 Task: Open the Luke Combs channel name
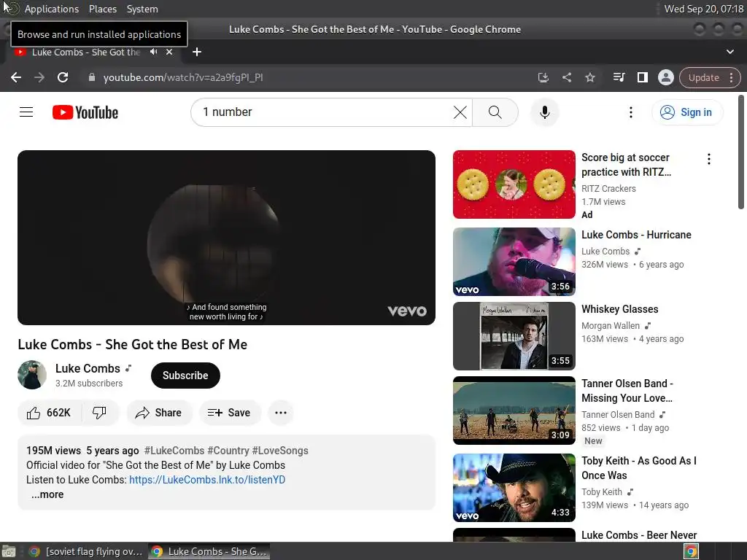click(88, 368)
